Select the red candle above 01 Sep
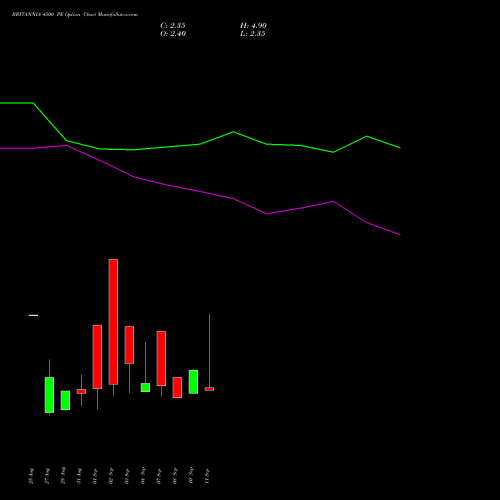 (97, 357)
